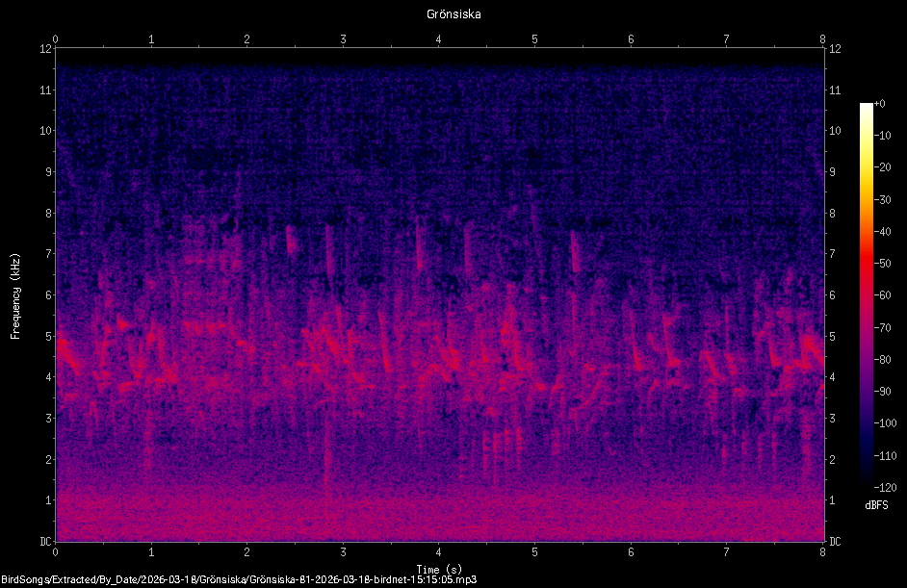The height and width of the screenshot is (588, 907).
Task: Click the 8 kHz label on left frequency axis
Action: coord(48,213)
